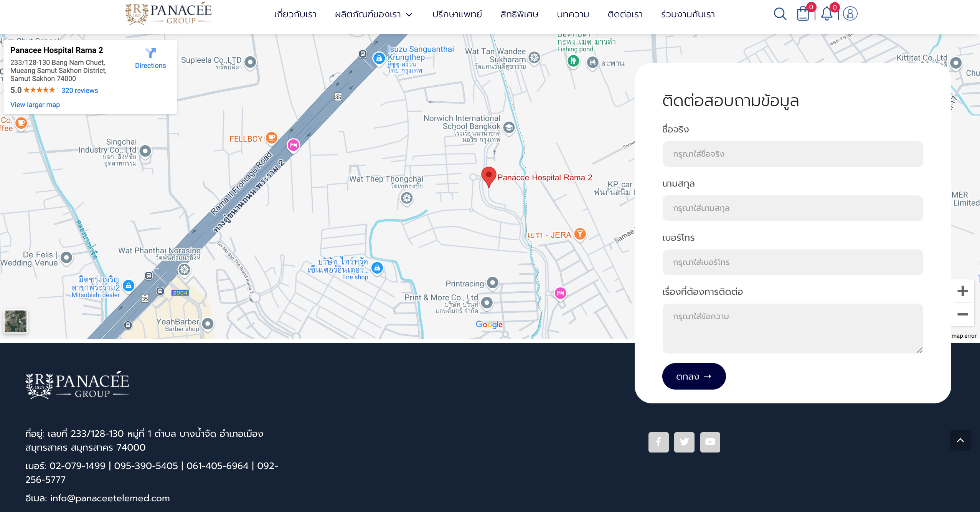
Task: Click the email info@panaceetelemed.com text
Action: pyautogui.click(x=110, y=498)
